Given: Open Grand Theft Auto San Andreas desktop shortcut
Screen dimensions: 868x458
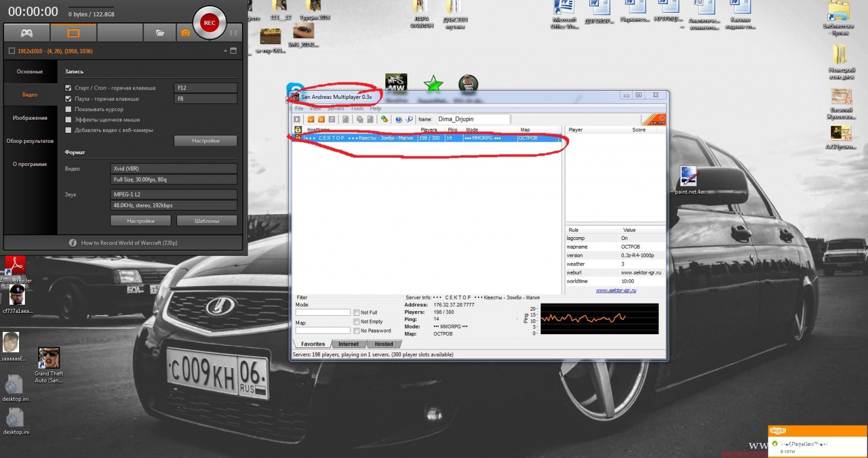Looking at the screenshot, I should (49, 365).
